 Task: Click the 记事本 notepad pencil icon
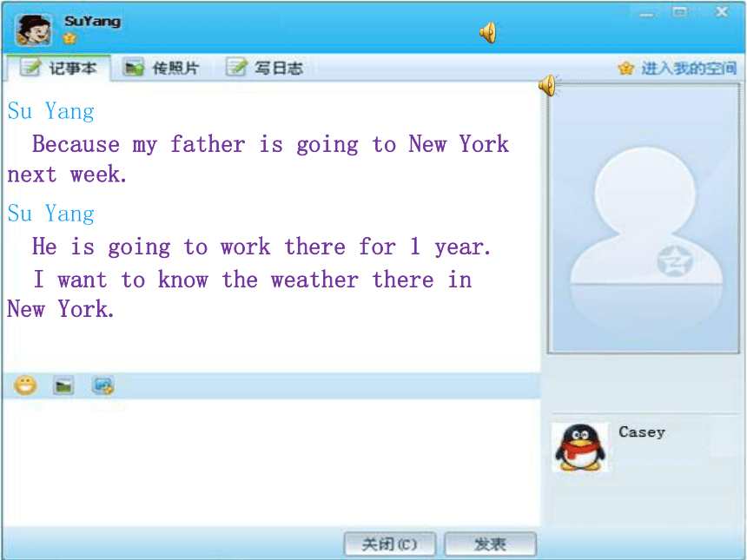click(x=30, y=67)
